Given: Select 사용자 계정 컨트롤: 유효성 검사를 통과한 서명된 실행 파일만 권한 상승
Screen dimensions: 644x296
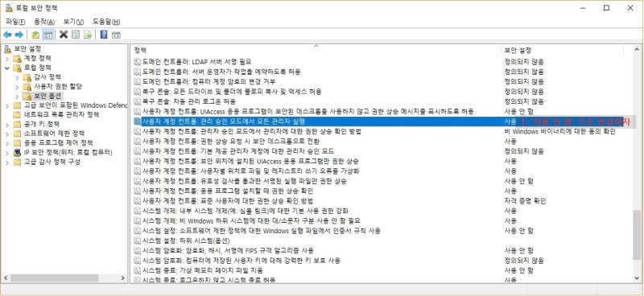Looking at the screenshot, I should 245,181.
